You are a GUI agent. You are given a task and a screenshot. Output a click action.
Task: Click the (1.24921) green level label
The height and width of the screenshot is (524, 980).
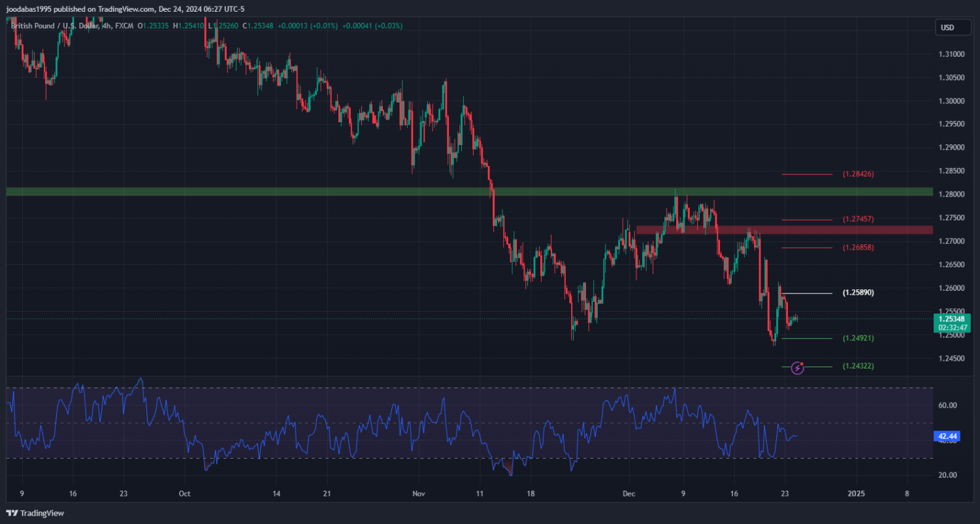(x=858, y=338)
